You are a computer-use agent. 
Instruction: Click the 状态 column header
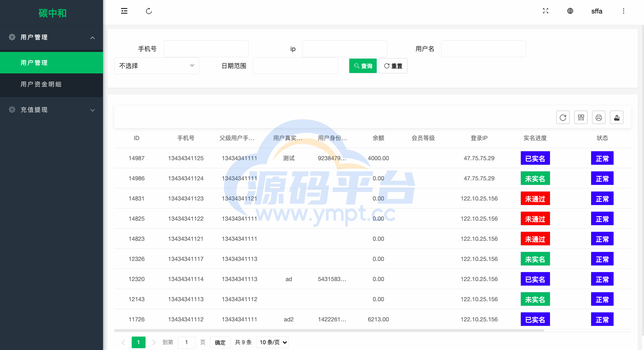602,138
